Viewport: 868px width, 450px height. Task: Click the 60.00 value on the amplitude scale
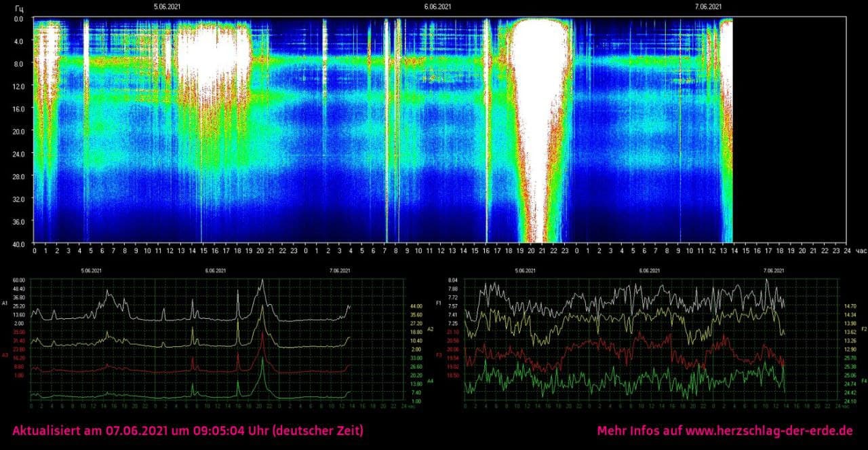[x=18, y=280]
